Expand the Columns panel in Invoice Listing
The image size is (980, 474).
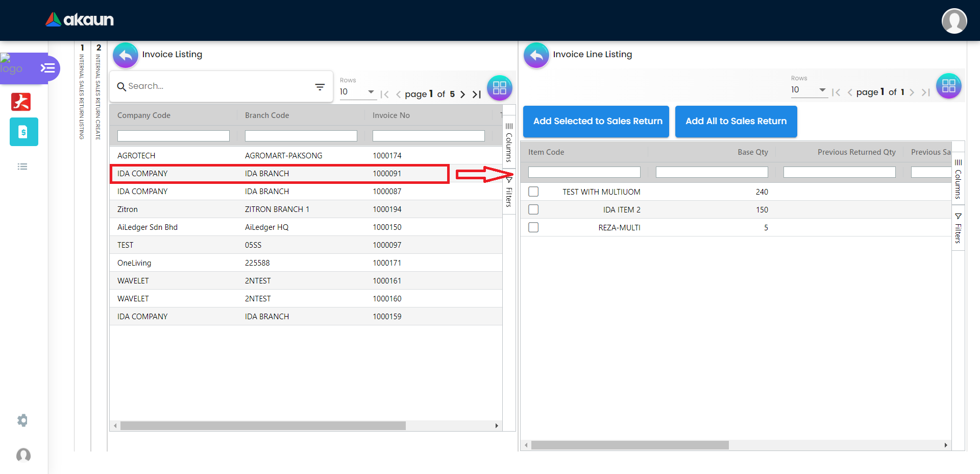(509, 143)
